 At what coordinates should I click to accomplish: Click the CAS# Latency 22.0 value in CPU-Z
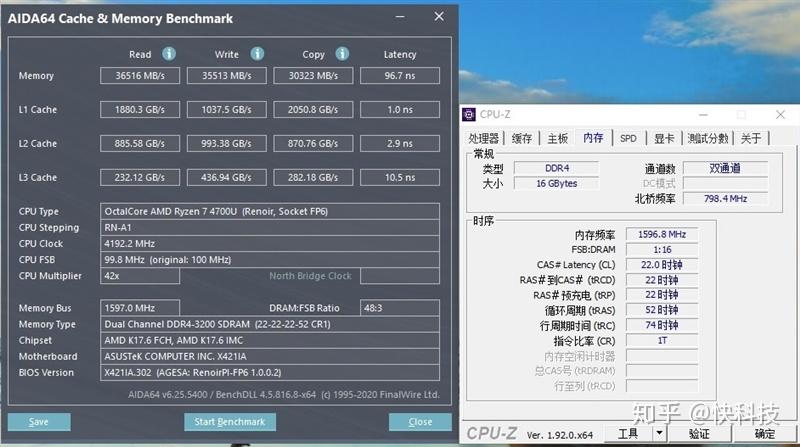[x=662, y=265]
